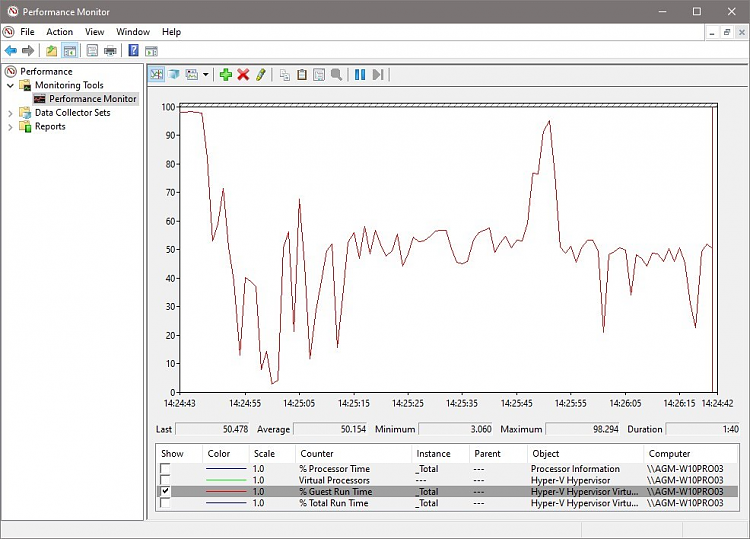Screen dimensions: 750x539
Task: Select Performance Monitor tree item
Action: click(x=92, y=99)
